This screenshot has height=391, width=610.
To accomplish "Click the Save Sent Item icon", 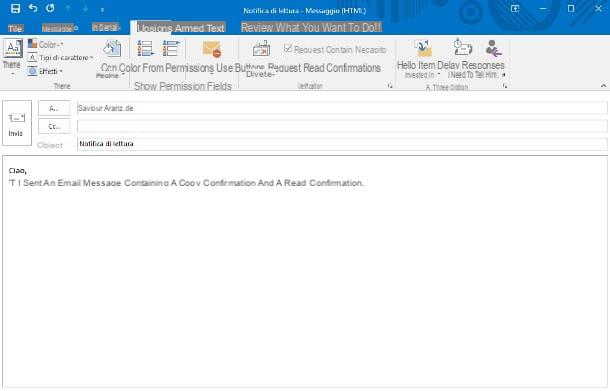I will click(x=423, y=48).
